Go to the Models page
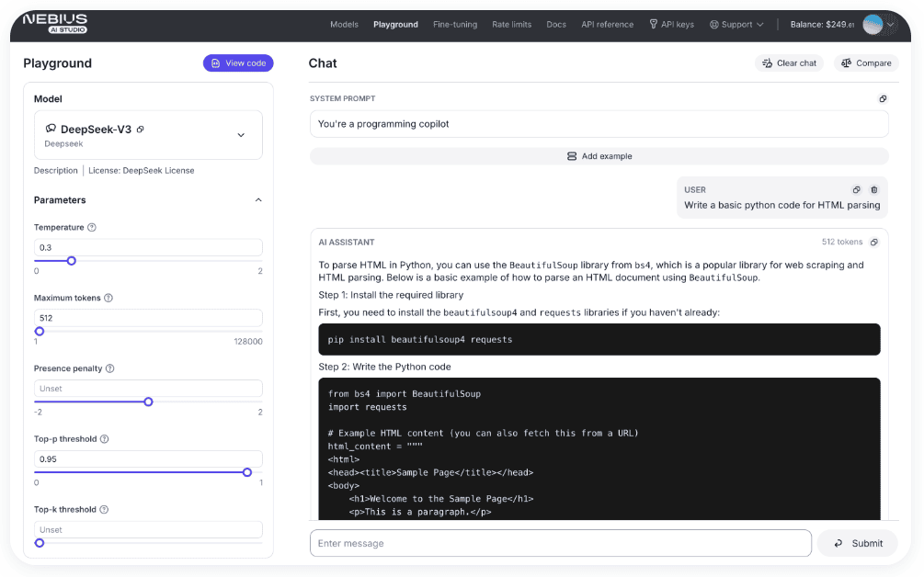The height and width of the screenshot is (577, 924). pos(344,24)
